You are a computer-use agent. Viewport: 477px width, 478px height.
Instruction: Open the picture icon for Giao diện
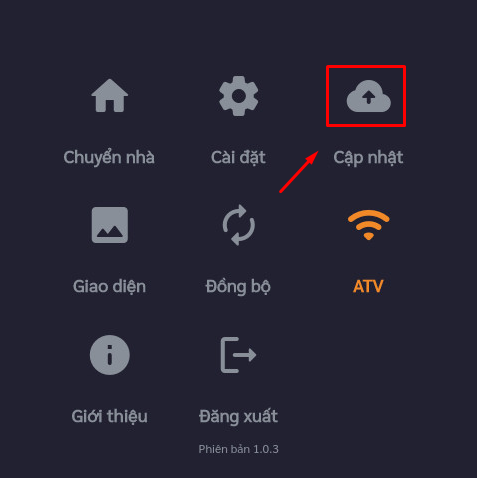(110, 225)
